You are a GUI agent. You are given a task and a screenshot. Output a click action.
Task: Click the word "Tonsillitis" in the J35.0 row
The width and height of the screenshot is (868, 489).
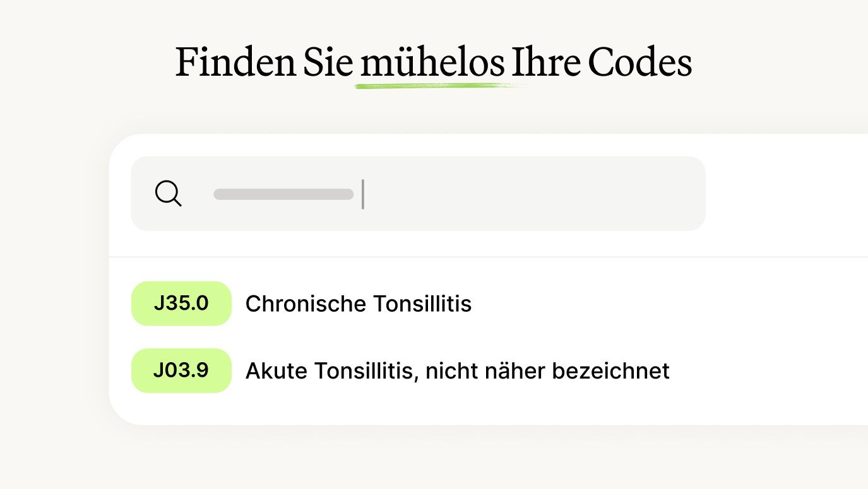pyautogui.click(x=422, y=304)
